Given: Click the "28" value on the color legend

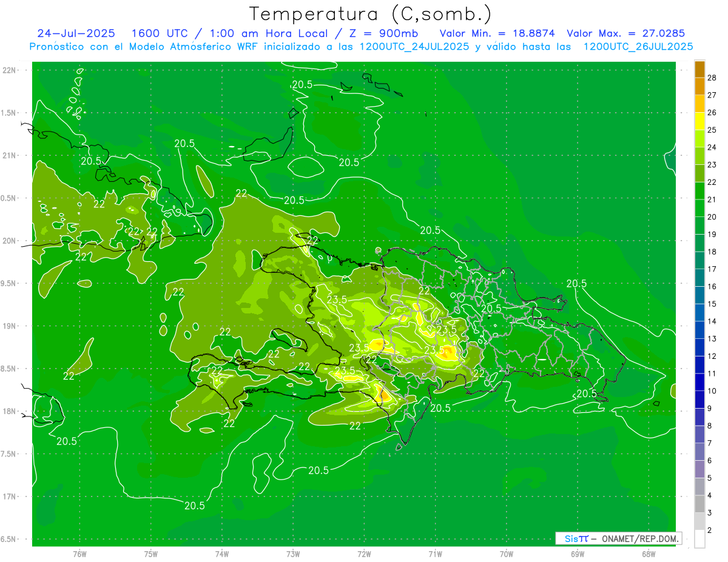Looking at the screenshot, I should pyautogui.click(x=712, y=78).
